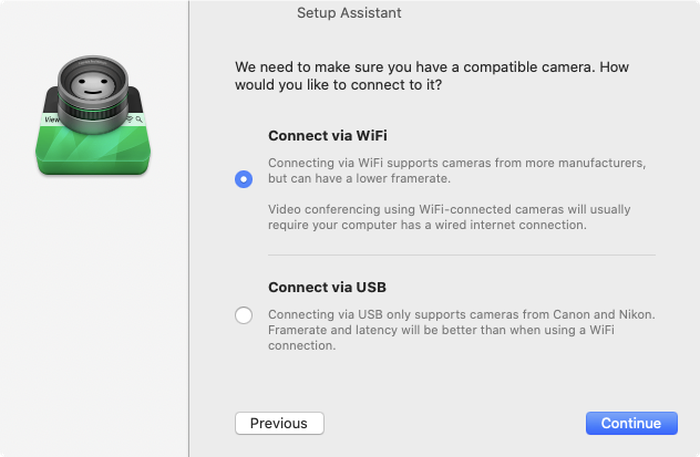Click the small WiFi symbol on the camera icon
The width and height of the screenshot is (700, 457).
[x=129, y=119]
